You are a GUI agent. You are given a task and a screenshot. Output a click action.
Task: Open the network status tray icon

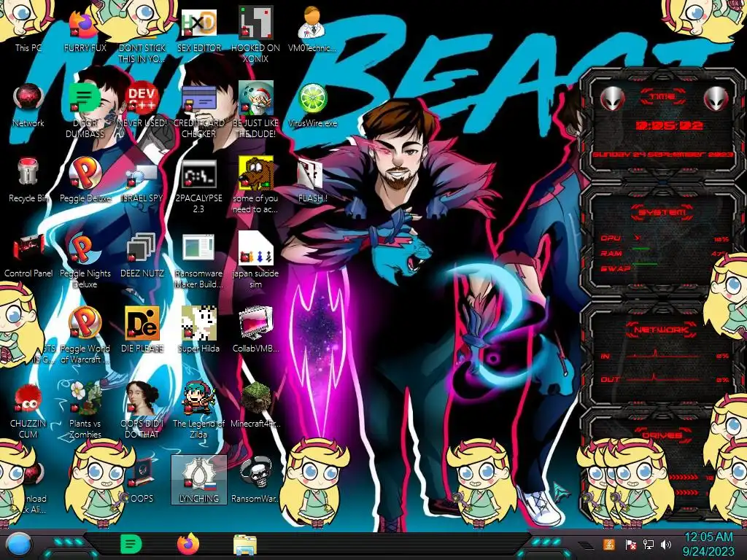[648, 544]
